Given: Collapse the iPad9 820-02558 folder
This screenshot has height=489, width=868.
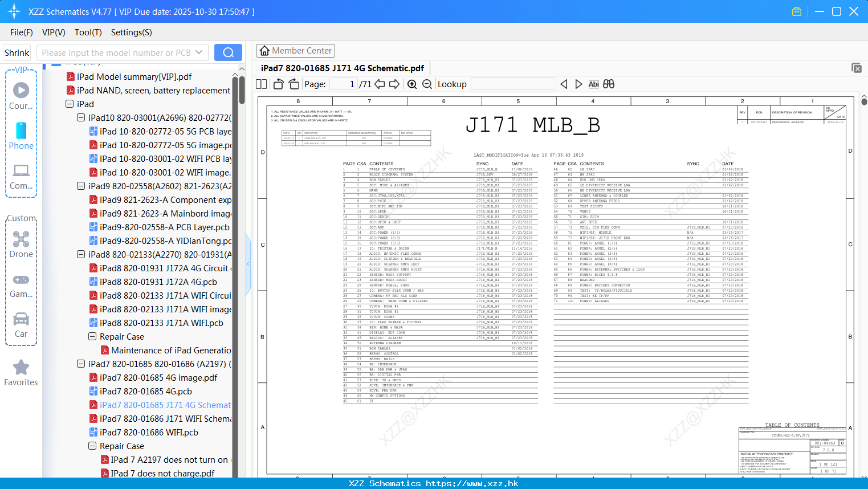Looking at the screenshot, I should [x=81, y=186].
